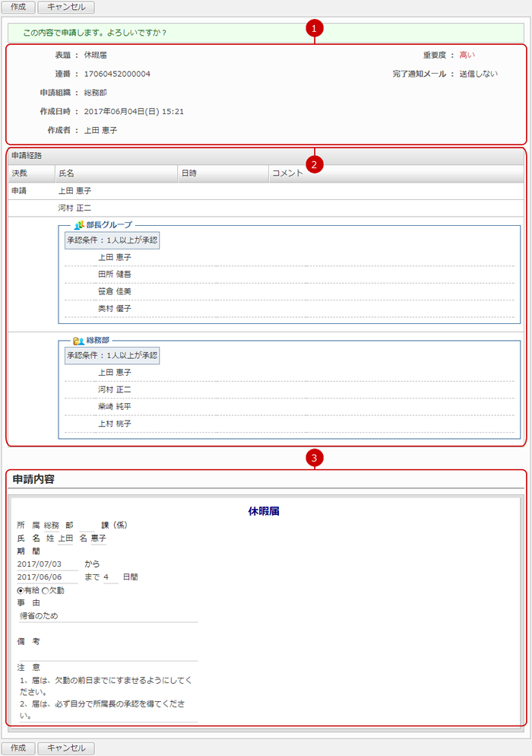Click the start date field 2017/07/03

47,564
